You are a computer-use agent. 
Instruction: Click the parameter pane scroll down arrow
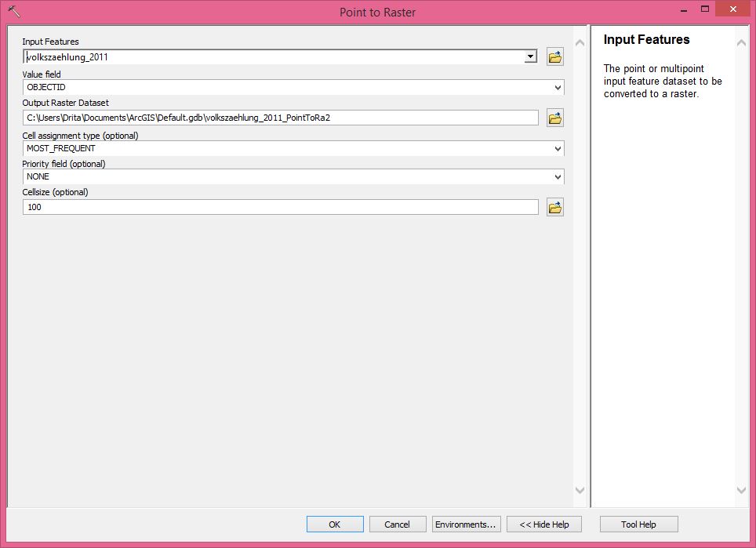[x=580, y=490]
